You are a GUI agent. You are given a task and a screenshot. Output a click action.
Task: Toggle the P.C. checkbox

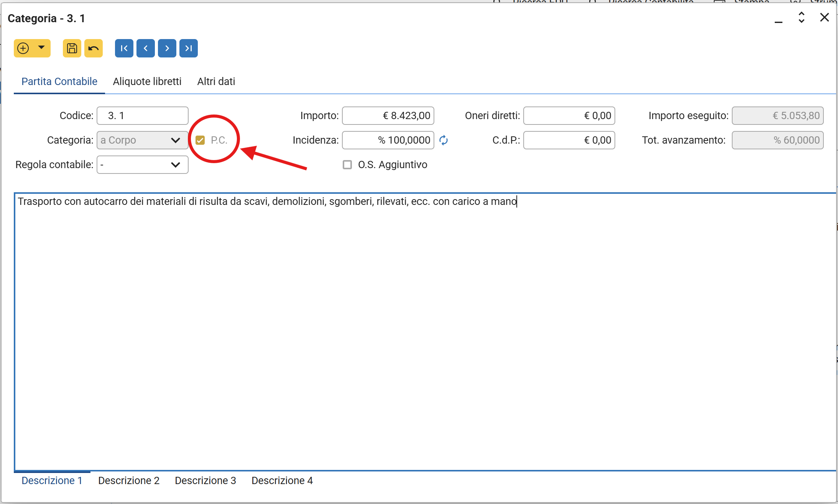point(200,140)
